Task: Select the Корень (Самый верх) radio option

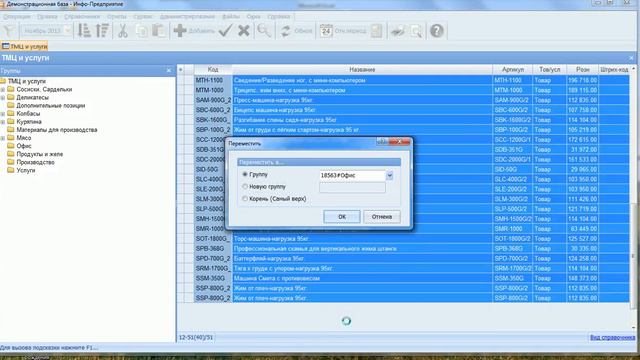Action: coord(245,199)
